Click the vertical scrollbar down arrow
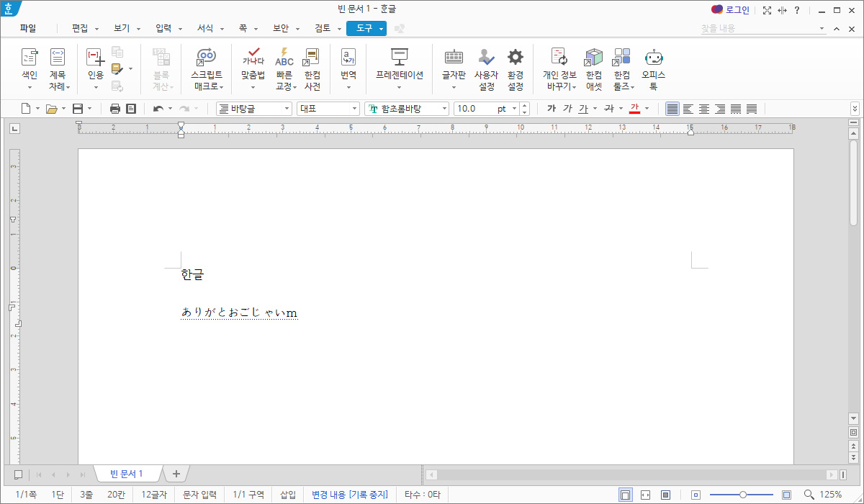Image resolution: width=864 pixels, height=504 pixels. [854, 418]
